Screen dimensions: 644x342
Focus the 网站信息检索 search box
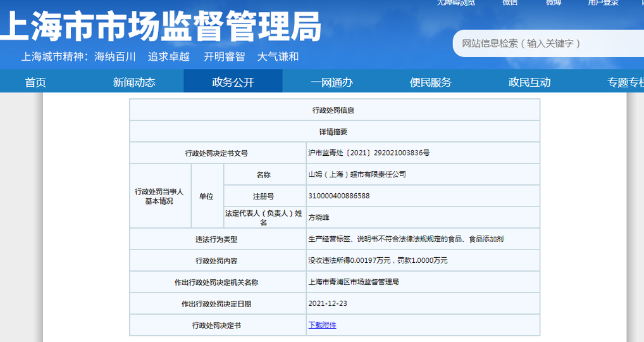click(544, 43)
